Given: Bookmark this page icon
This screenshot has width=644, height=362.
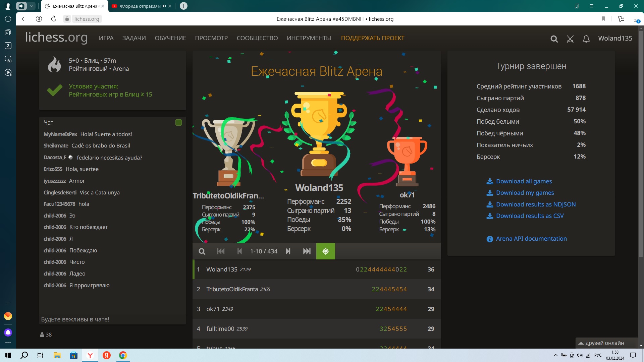Looking at the screenshot, I should [603, 19].
